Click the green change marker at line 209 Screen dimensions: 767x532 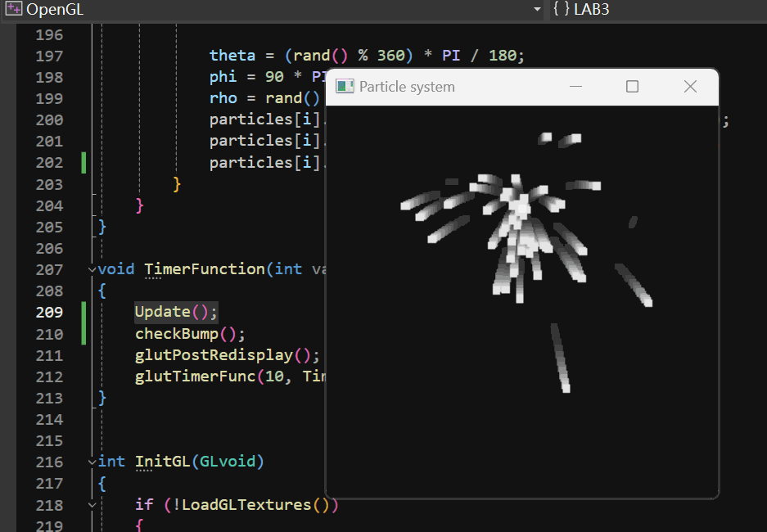point(83,323)
